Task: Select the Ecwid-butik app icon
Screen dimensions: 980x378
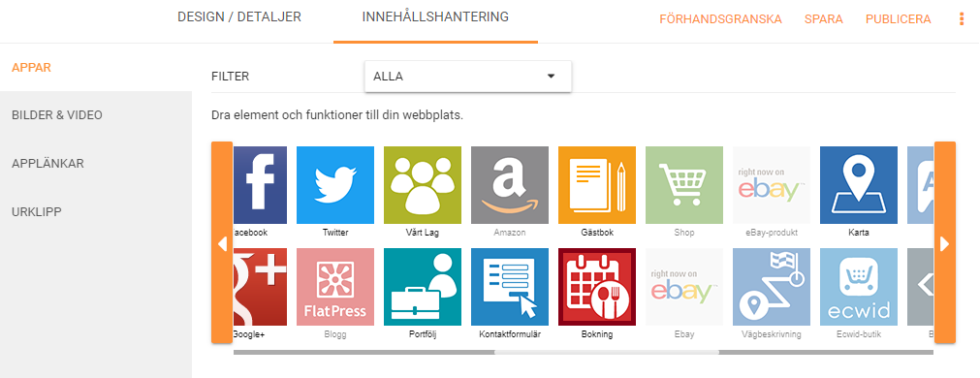Action: (859, 287)
